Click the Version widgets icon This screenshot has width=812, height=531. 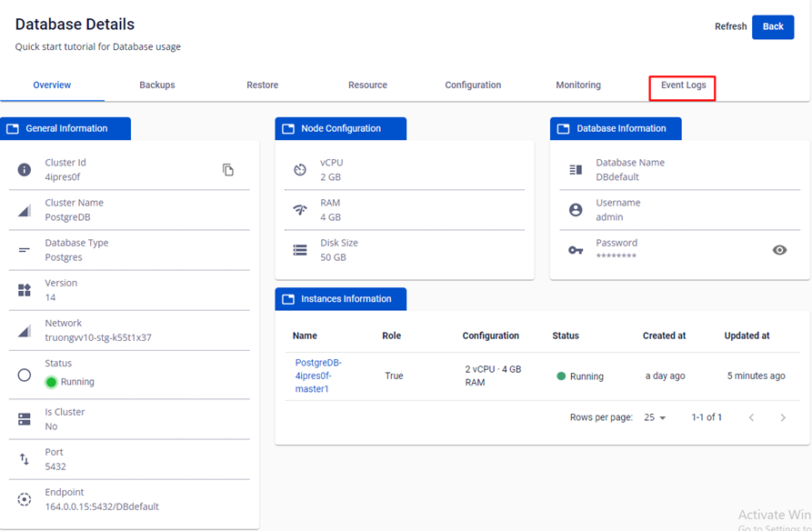tap(25, 290)
